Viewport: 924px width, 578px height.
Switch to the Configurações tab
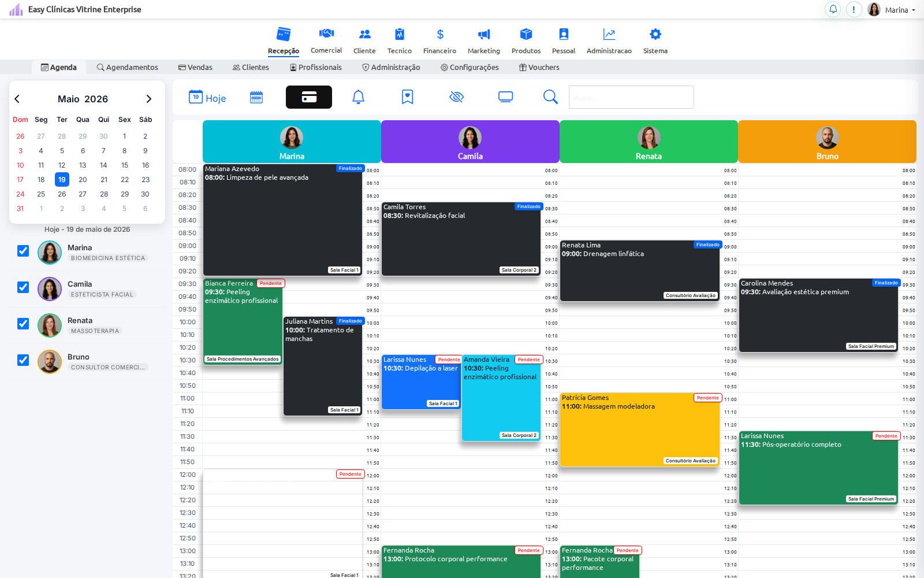pos(470,67)
